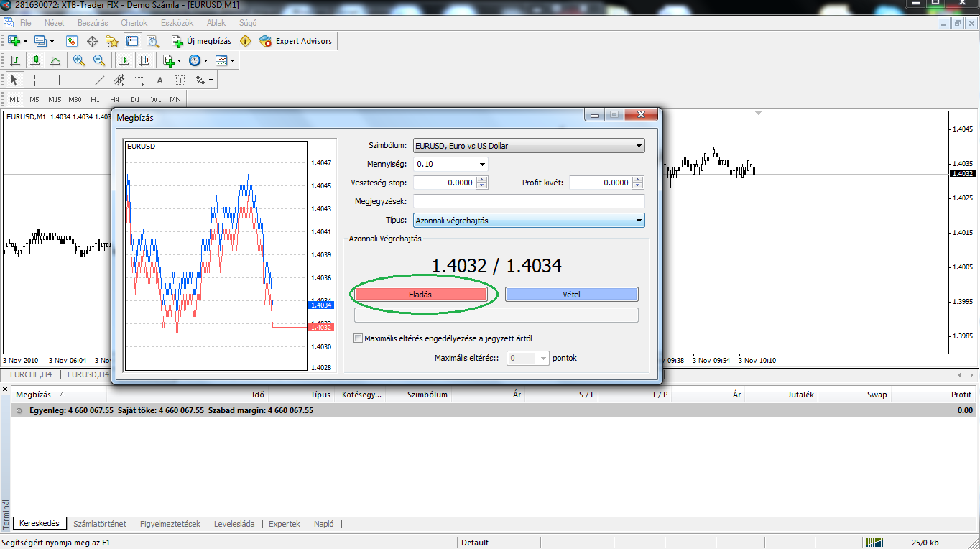Select the crosshair tool
This screenshot has width=980, height=549.
34,80
